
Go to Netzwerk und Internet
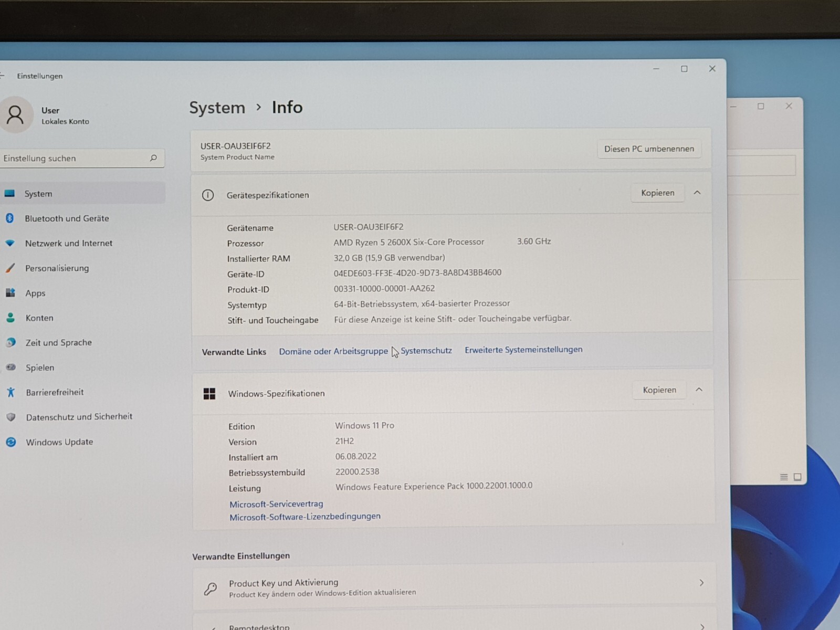coord(69,243)
